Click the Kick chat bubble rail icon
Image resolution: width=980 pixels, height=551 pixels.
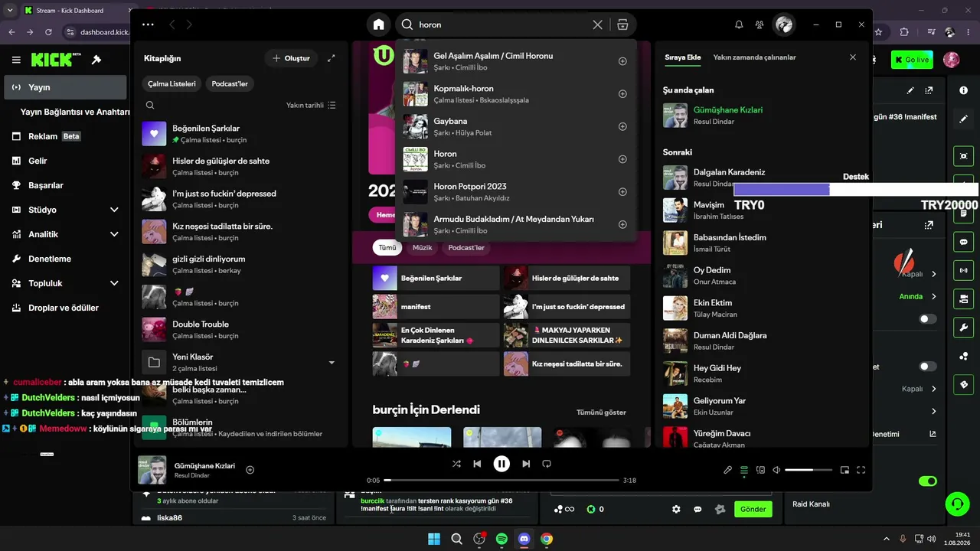pos(963,242)
